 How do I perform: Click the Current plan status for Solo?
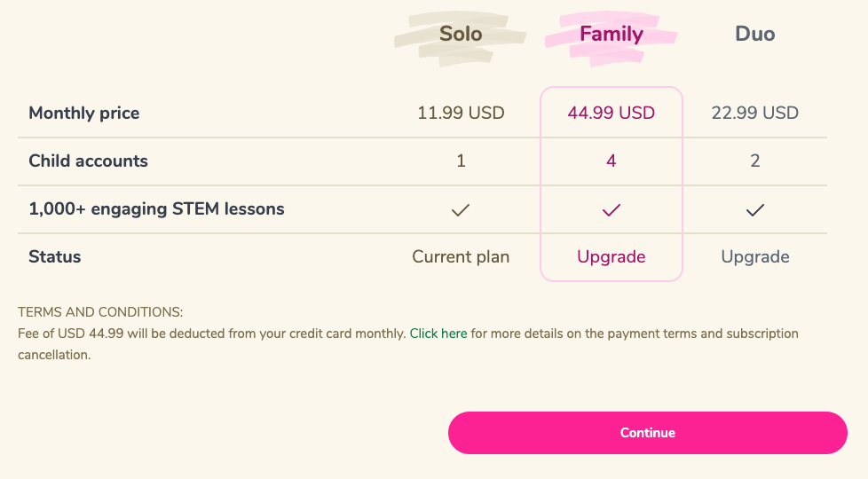point(461,257)
